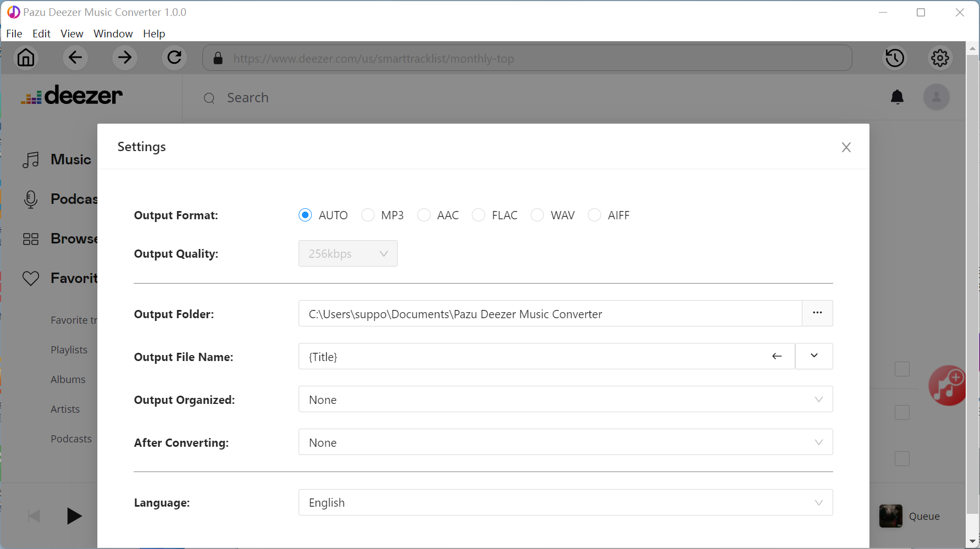Open the Queue button
This screenshot has height=549, width=980.
pyautogui.click(x=924, y=516)
